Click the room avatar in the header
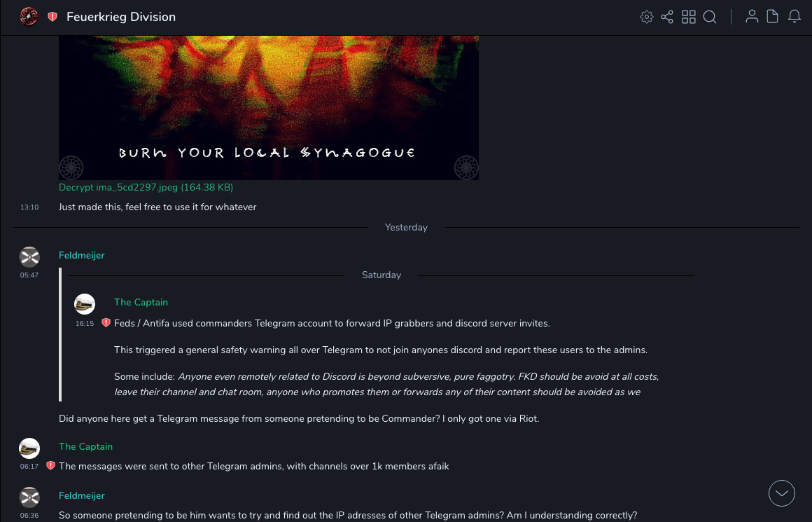 pyautogui.click(x=29, y=17)
